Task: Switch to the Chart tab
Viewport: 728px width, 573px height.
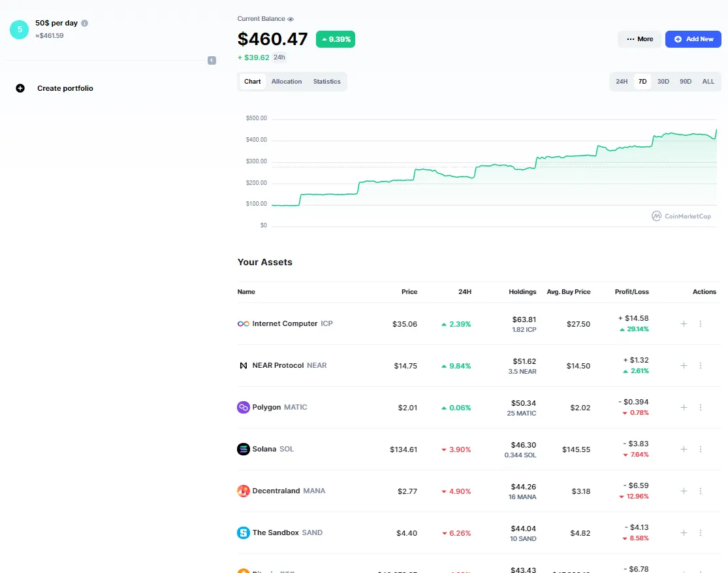Action: tap(253, 81)
